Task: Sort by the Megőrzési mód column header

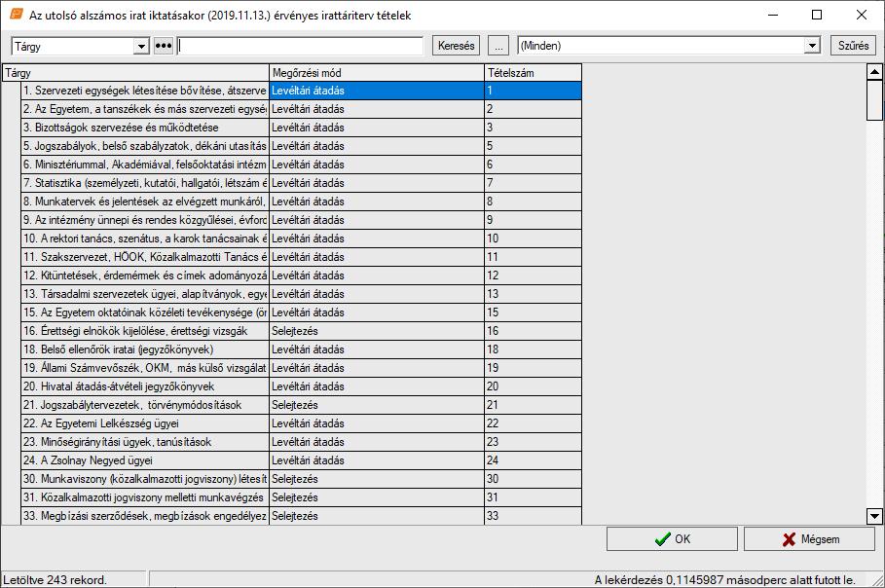Action: pos(377,73)
